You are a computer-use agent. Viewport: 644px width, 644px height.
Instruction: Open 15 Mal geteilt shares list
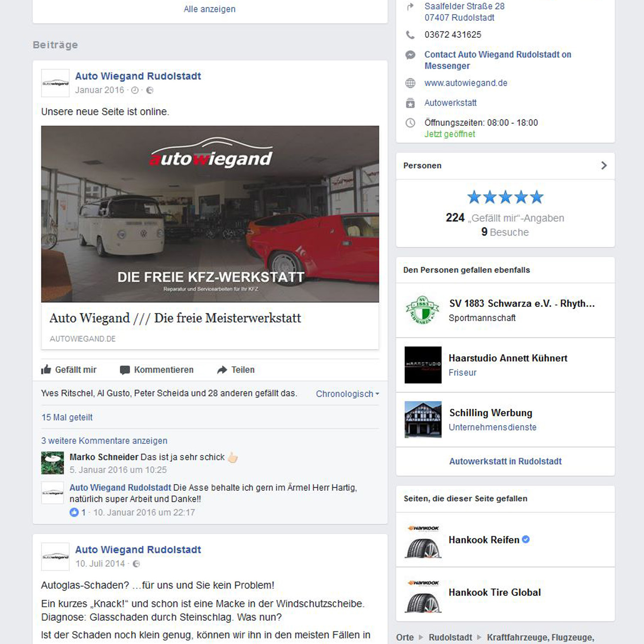coord(67,417)
